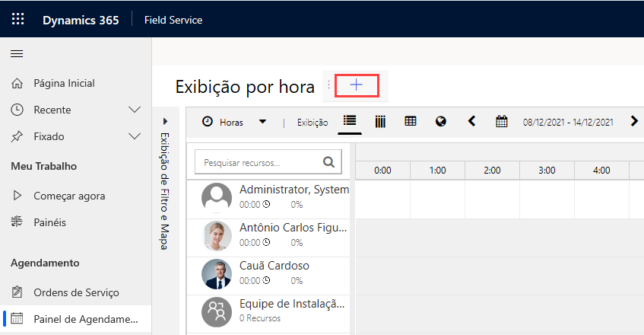Image resolution: width=644 pixels, height=335 pixels.
Task: Select the Equipe de Instalaçã... resource
Action: point(268,314)
